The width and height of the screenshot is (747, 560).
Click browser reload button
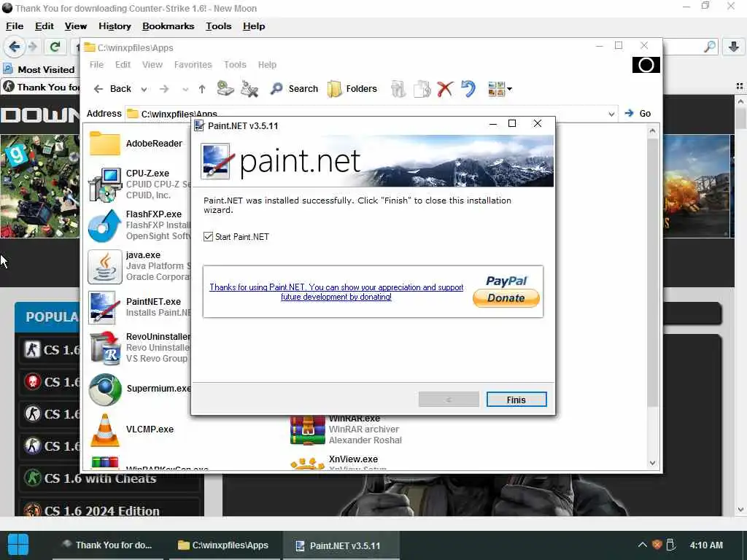pyautogui.click(x=55, y=47)
